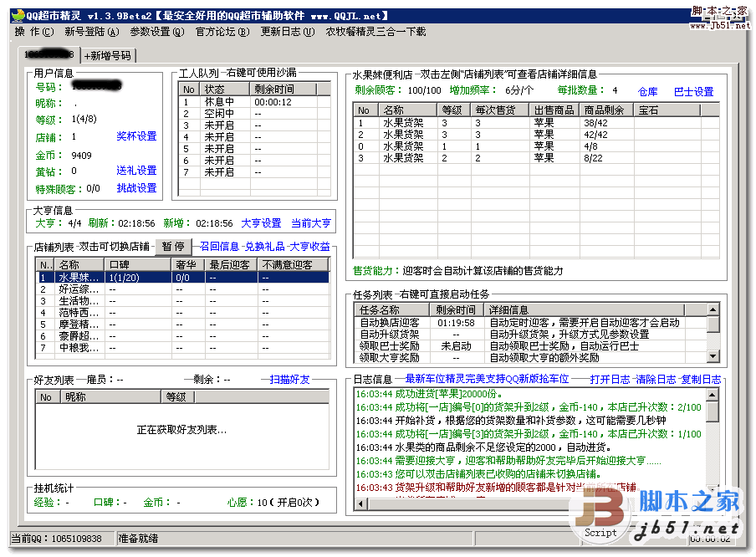Screen dimensions: 756x557
Task: Open the 召回信息 link
Action: point(219,247)
